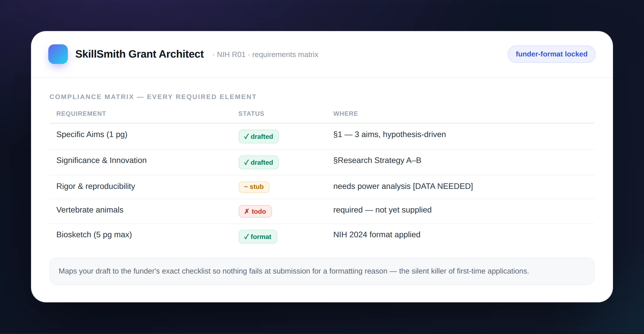Click 'NIH 2024 format applied' cell
This screenshot has width=644, height=334.
[377, 235]
